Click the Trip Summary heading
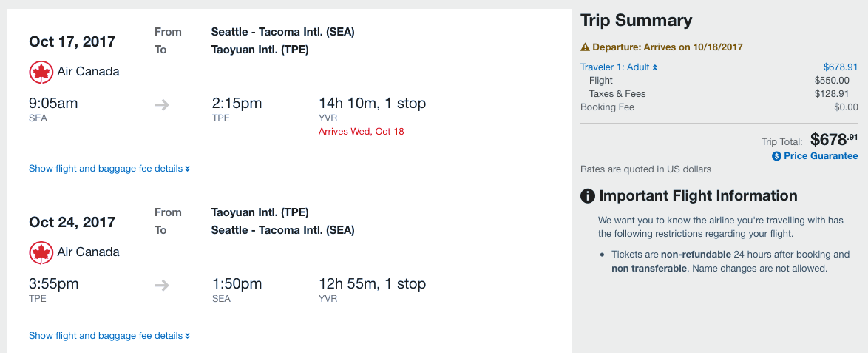 tap(636, 21)
